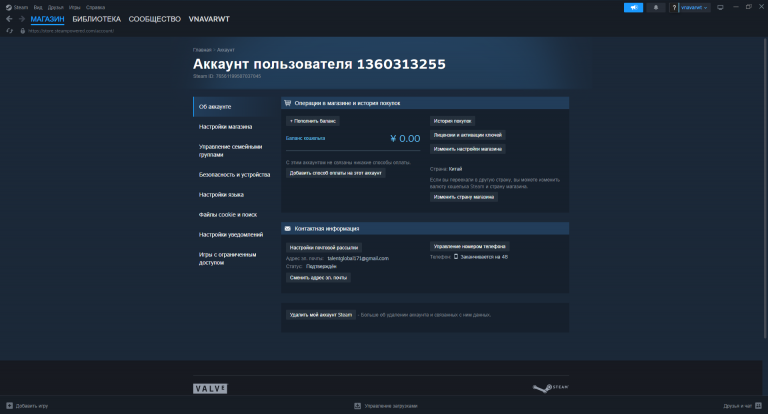The image size is (768, 414).
Task: Click the Пополнить баланс button
Action: pyautogui.click(x=312, y=121)
